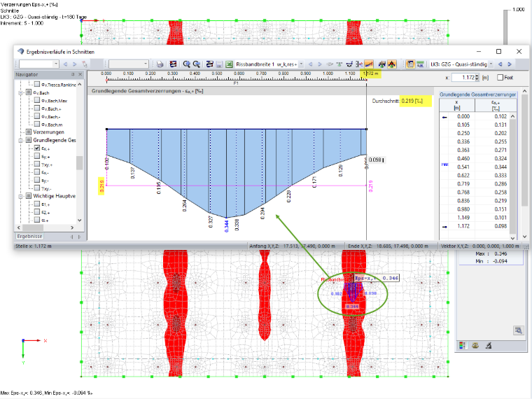
Task: Check the σv,Bach,Max checkbox
Action: click(37, 100)
